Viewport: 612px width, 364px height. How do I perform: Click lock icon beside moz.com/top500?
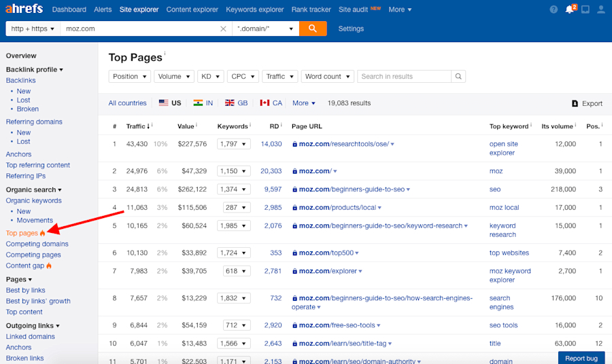(x=294, y=253)
